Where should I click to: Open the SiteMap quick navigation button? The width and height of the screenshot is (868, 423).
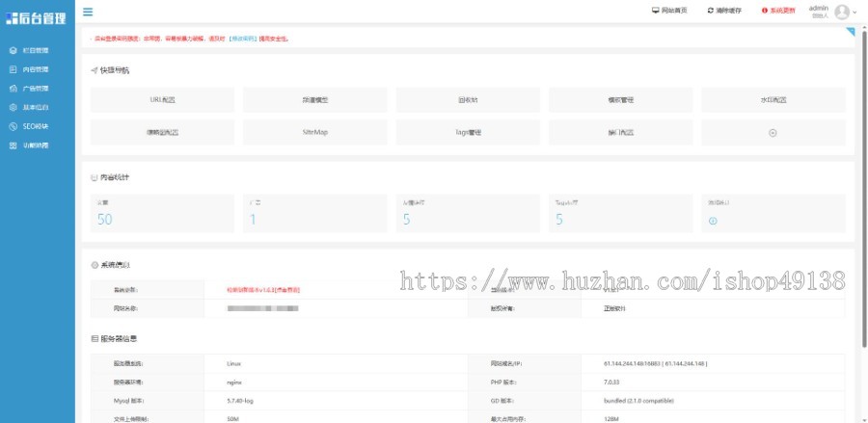click(x=315, y=133)
